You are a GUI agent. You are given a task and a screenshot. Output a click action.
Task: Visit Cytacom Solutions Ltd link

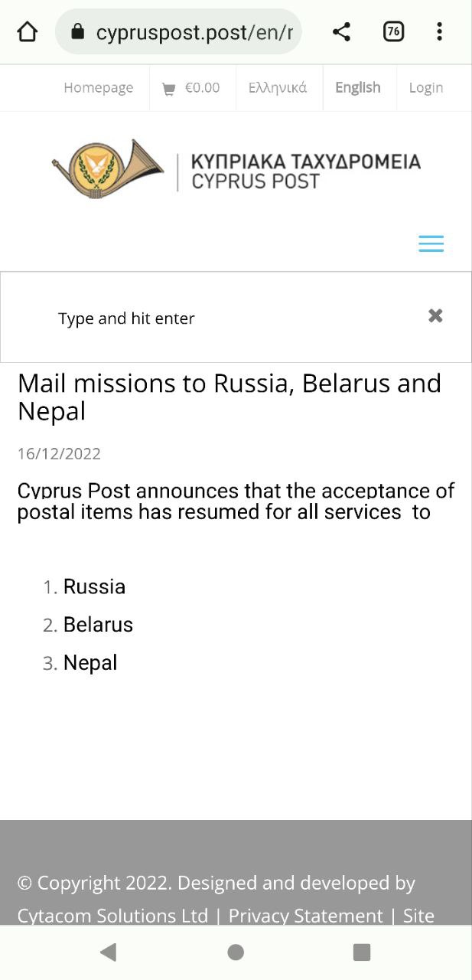coord(112,916)
